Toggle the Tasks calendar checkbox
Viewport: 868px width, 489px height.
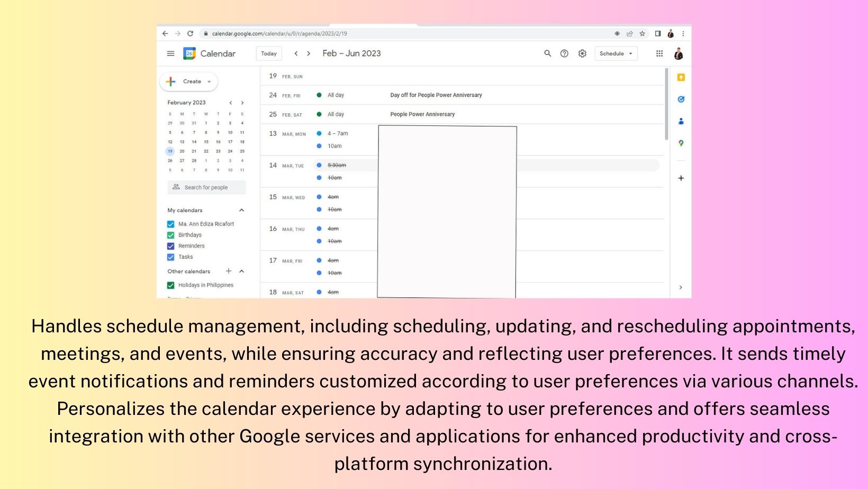pyautogui.click(x=171, y=257)
